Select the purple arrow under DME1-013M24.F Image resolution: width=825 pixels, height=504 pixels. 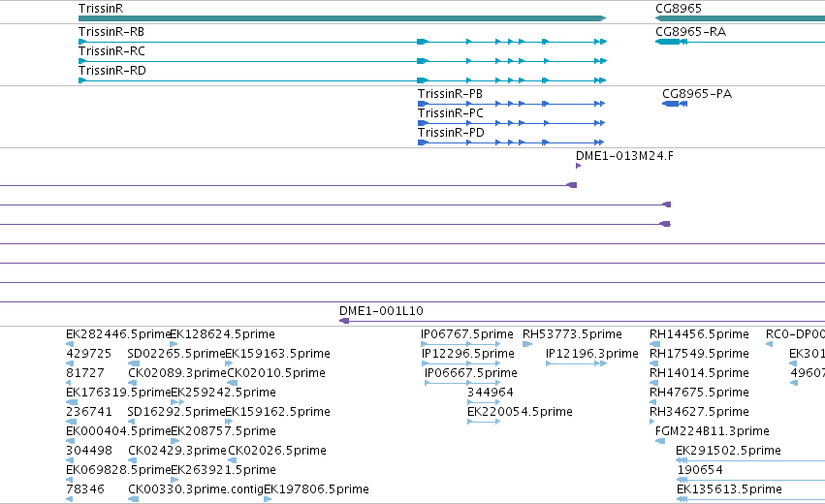click(578, 166)
